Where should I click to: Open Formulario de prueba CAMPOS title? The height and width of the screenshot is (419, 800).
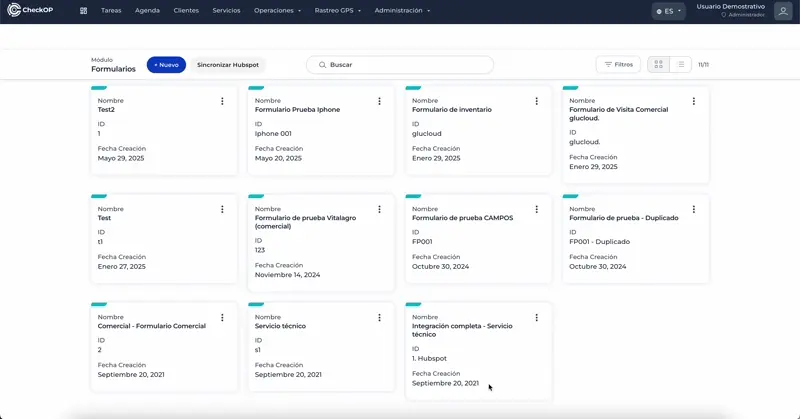463,218
